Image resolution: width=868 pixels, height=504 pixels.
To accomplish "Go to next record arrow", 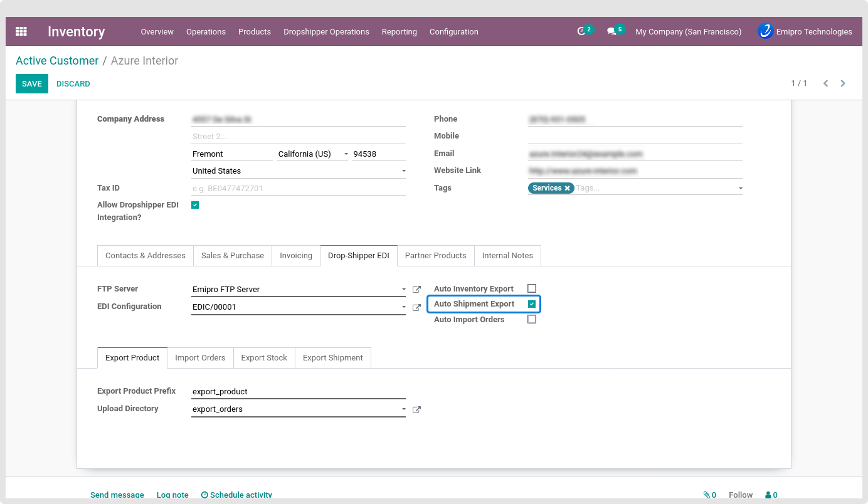I will [843, 83].
